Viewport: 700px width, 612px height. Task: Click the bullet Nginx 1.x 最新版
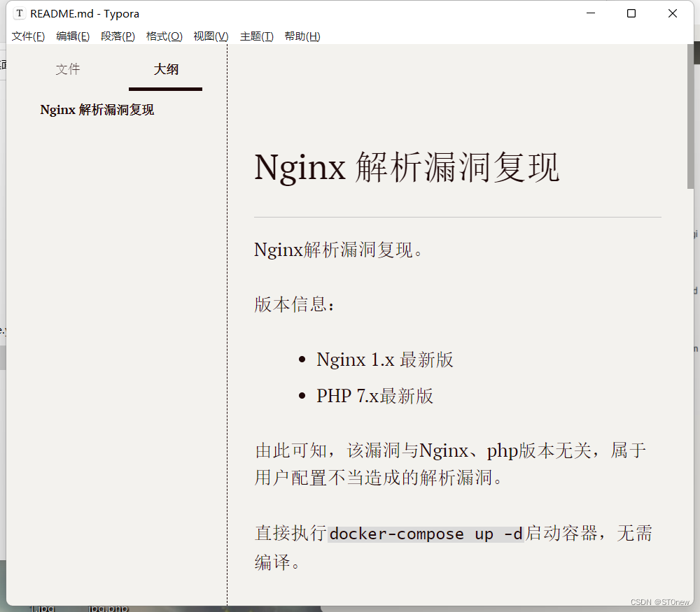coord(385,360)
